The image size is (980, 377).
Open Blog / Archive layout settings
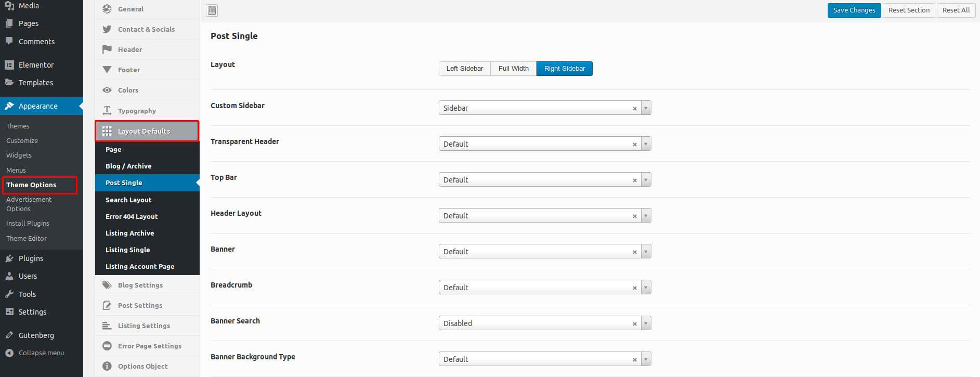147,166
